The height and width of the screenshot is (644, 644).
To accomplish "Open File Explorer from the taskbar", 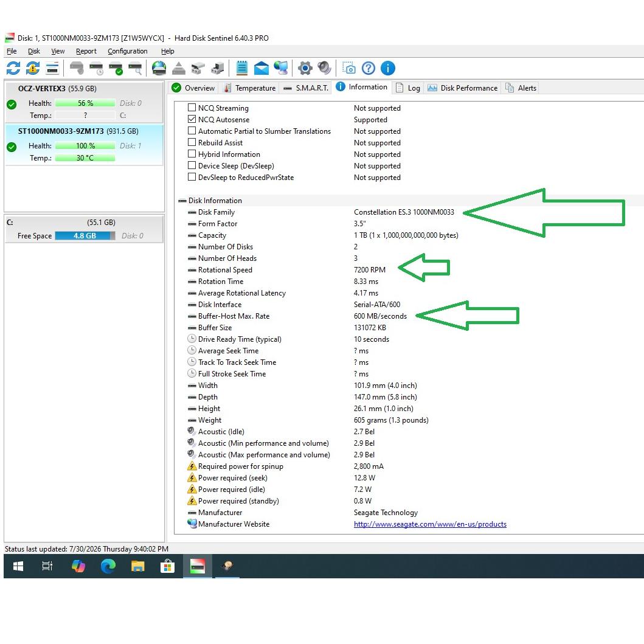I will (137, 566).
